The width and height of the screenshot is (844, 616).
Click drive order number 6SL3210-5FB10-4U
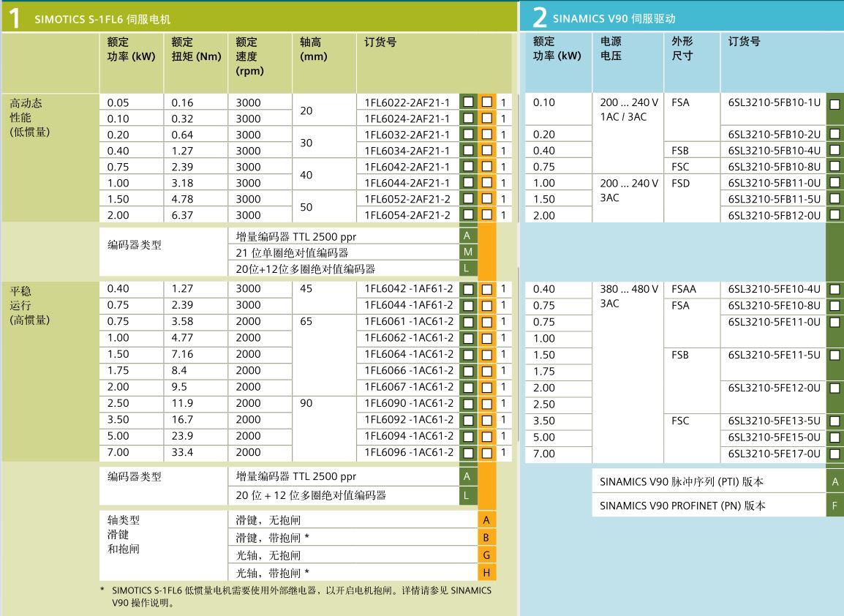(x=774, y=151)
